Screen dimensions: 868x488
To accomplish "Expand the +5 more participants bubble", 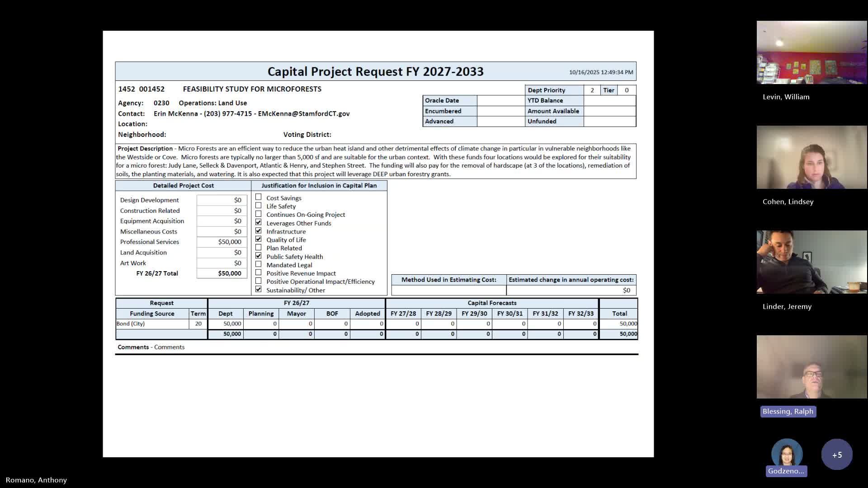I will (x=837, y=455).
